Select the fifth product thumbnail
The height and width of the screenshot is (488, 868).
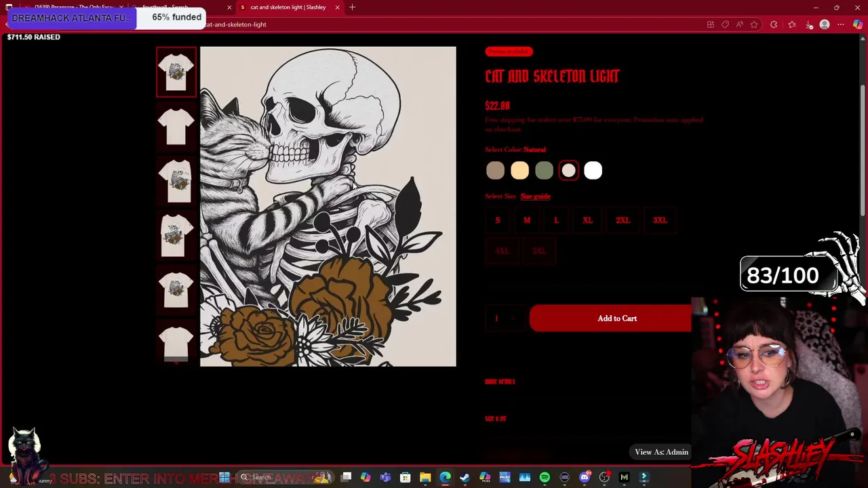pyautogui.click(x=176, y=289)
